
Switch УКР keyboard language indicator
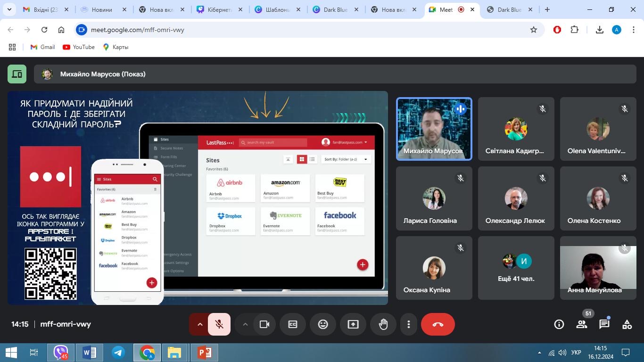pyautogui.click(x=576, y=353)
